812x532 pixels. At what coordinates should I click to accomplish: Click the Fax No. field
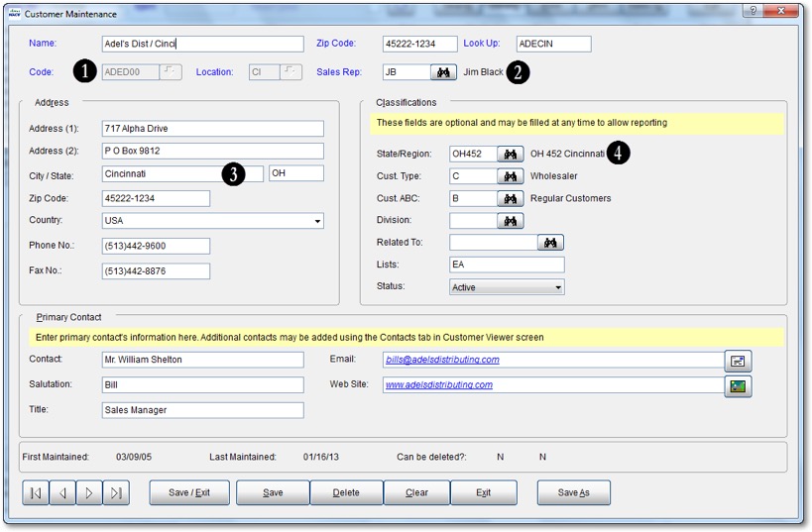(x=156, y=271)
